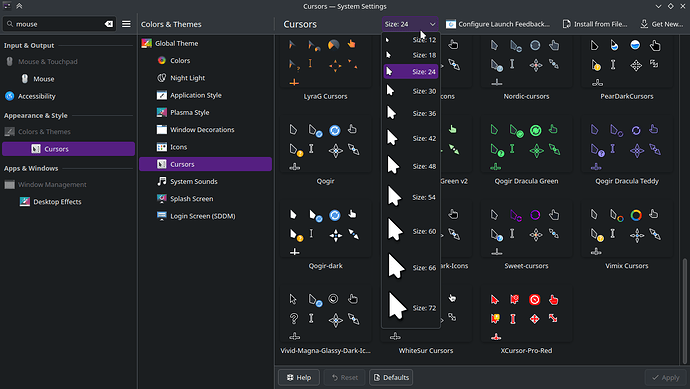Click the Login Screen (SDDM) icon
The height and width of the screenshot is (389, 690).
(x=161, y=216)
